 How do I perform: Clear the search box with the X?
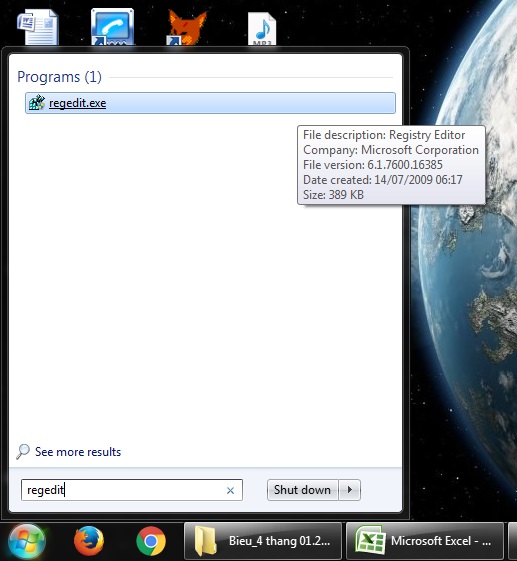[230, 491]
